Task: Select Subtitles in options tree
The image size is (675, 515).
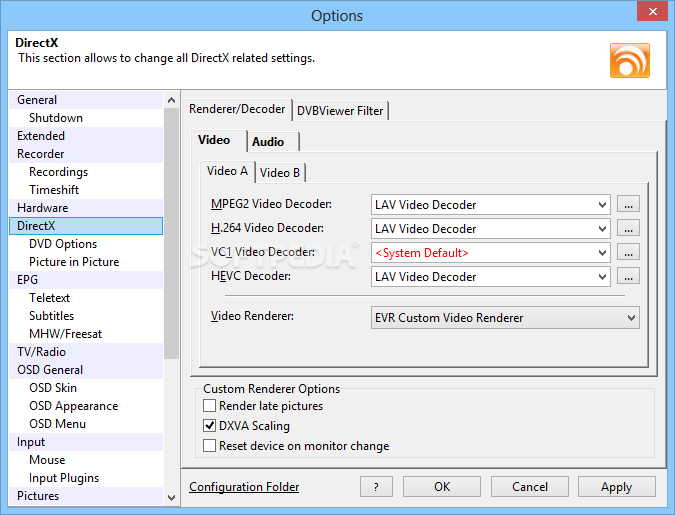Action: pos(86,316)
